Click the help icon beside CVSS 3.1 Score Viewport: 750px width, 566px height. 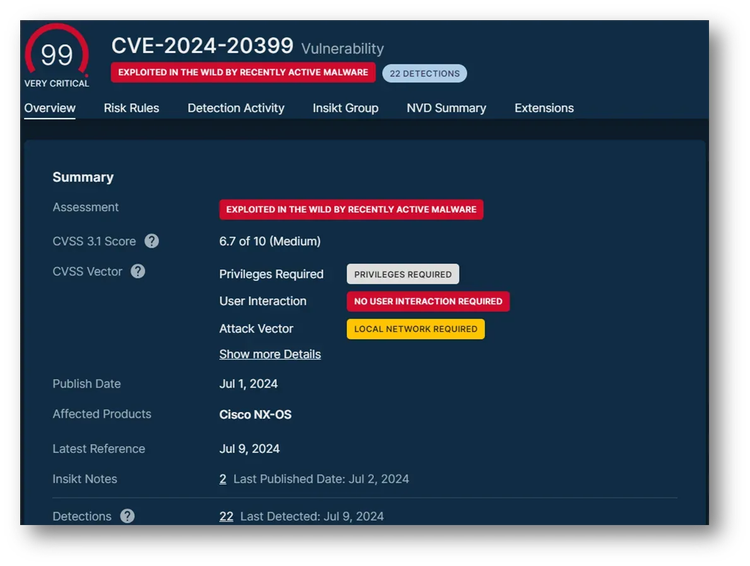[152, 241]
